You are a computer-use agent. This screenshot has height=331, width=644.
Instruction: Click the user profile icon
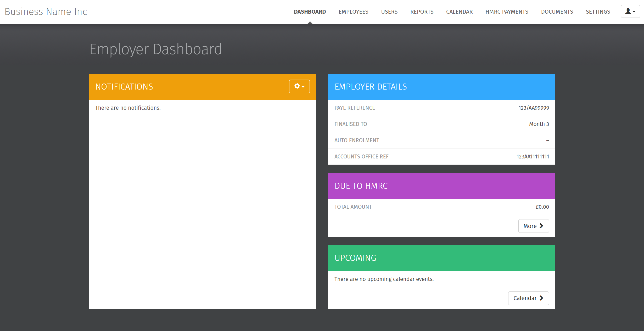[628, 12]
